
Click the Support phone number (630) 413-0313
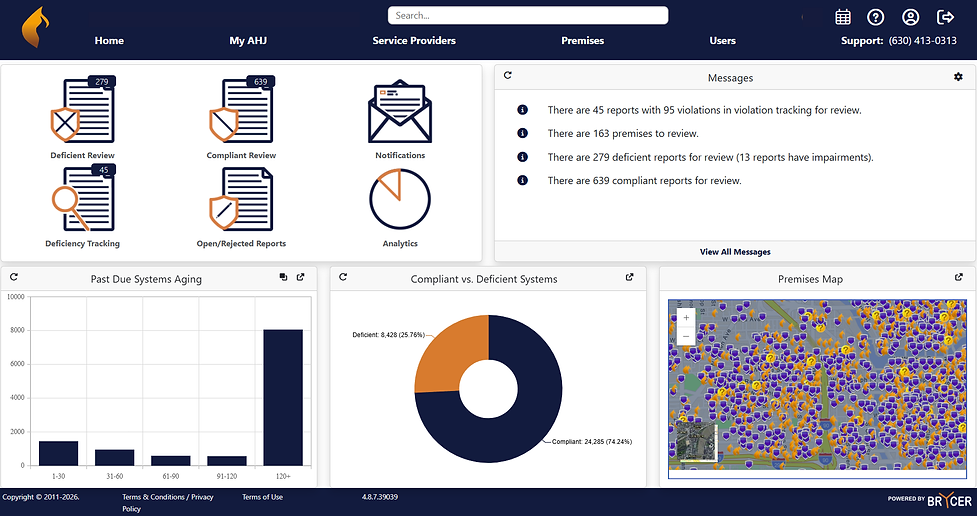click(x=923, y=41)
